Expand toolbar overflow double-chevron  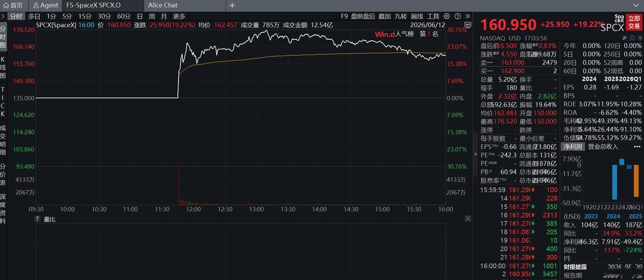click(468, 16)
